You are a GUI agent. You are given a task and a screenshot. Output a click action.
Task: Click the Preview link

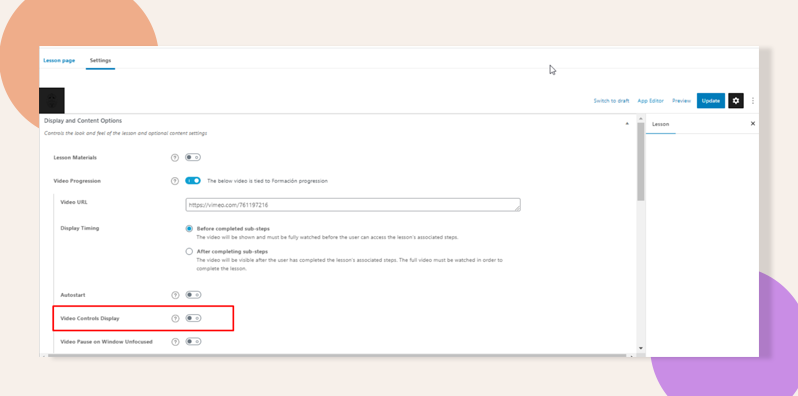681,101
